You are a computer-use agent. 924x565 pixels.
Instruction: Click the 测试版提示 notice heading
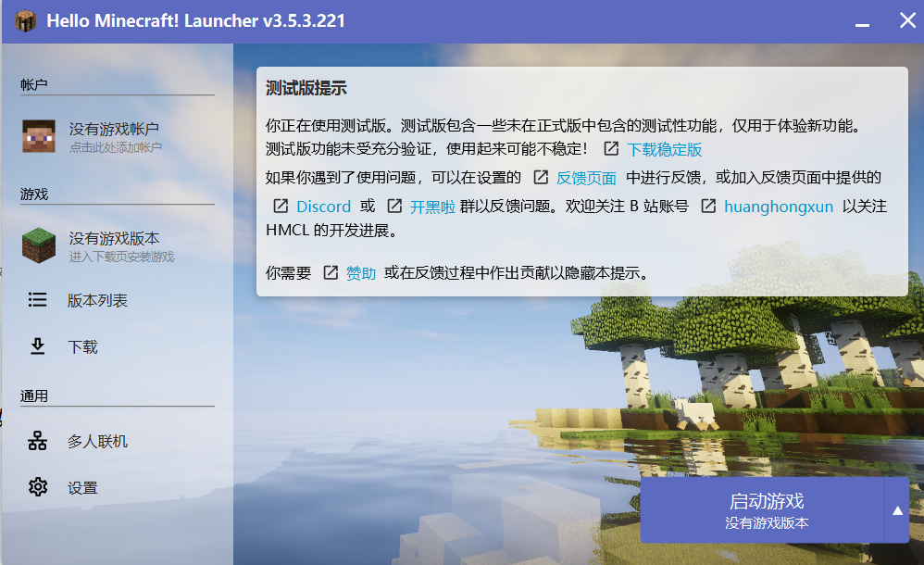pyautogui.click(x=306, y=89)
